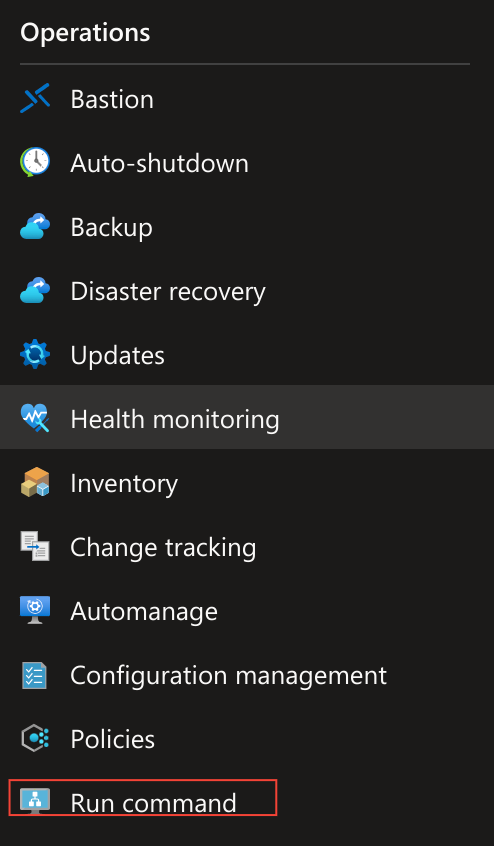Select Auto-shutdown from Operations menu

pyautogui.click(x=160, y=163)
